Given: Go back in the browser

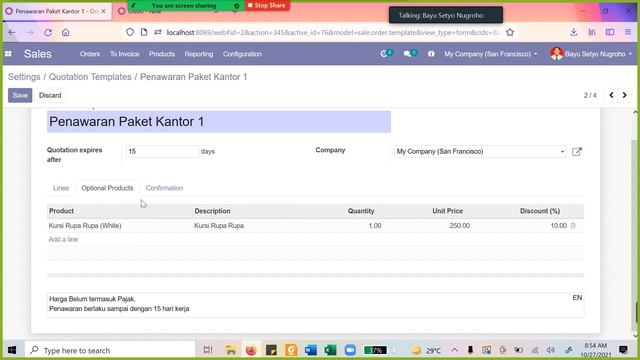Looking at the screenshot, I should 12,33.
